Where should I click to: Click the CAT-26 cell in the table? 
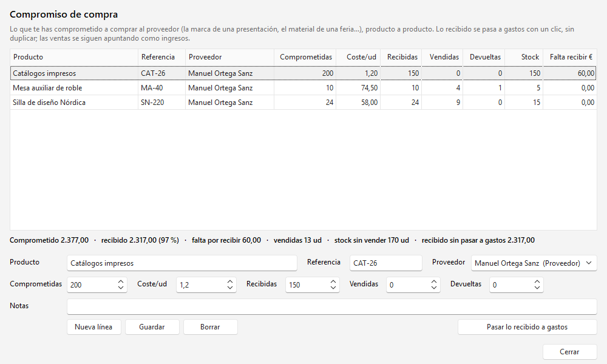point(162,73)
